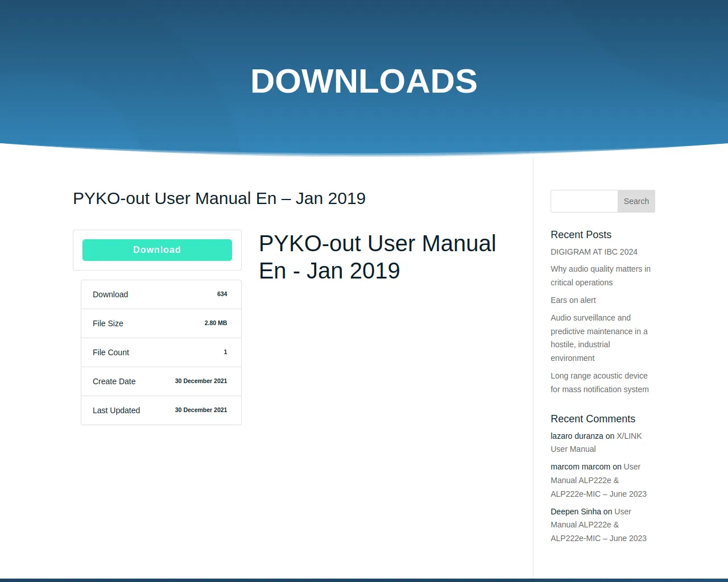Click the Create Date value 30 December 2021
The image size is (728, 582).
point(201,381)
